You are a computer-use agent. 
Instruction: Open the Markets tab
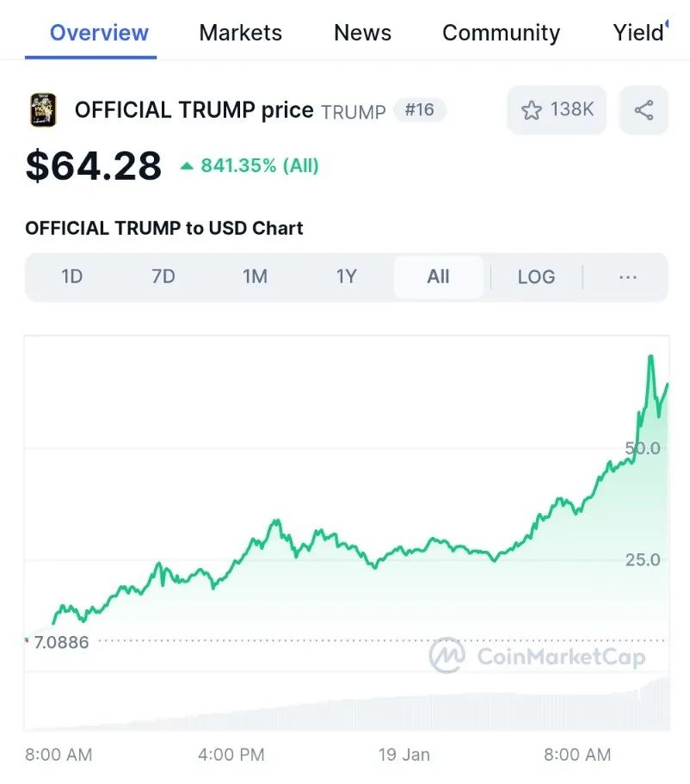coord(240,33)
